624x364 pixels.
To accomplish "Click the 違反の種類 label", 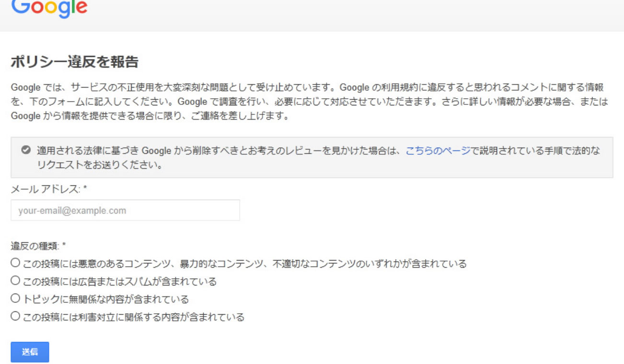I will click(x=38, y=246).
